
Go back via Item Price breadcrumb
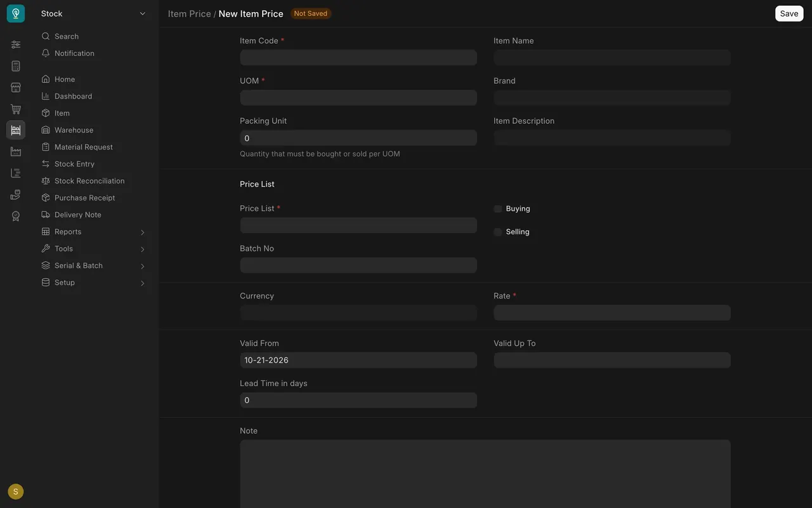190,14
